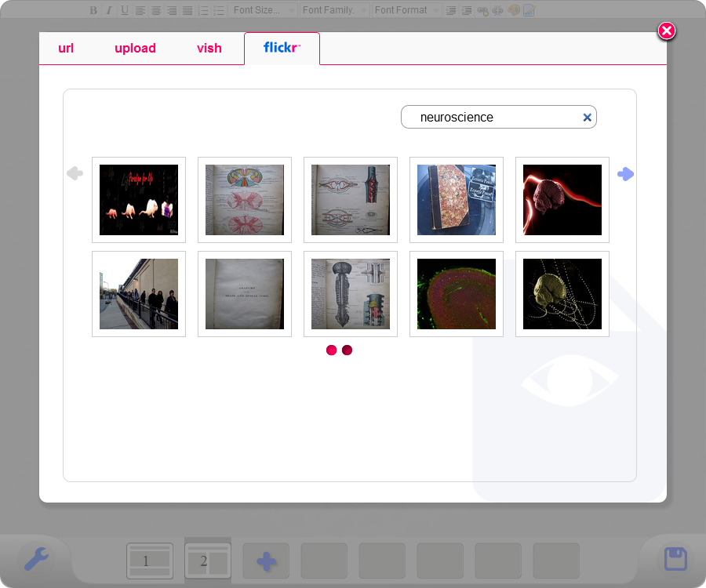Image resolution: width=706 pixels, height=588 pixels.
Task: Open the vish tab
Action: point(209,49)
